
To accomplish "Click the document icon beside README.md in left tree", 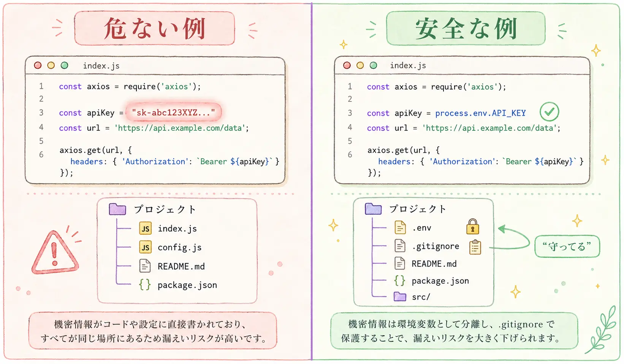I will pos(145,266).
